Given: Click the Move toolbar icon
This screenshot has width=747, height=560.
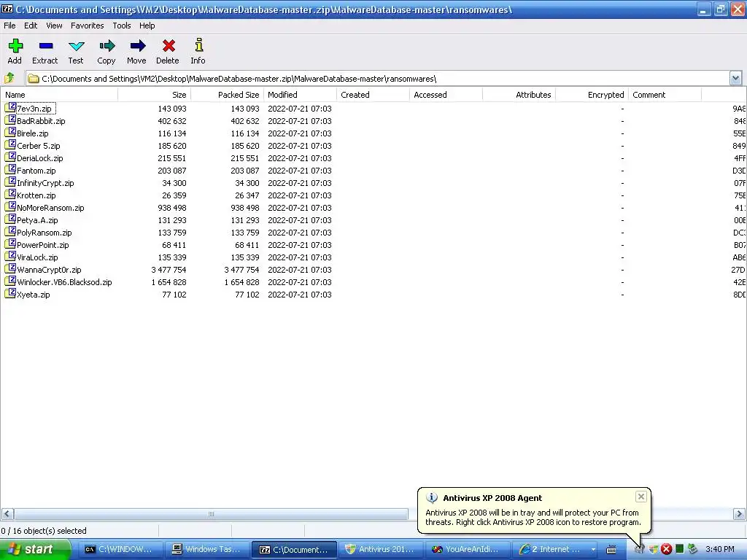Looking at the screenshot, I should tap(137, 46).
